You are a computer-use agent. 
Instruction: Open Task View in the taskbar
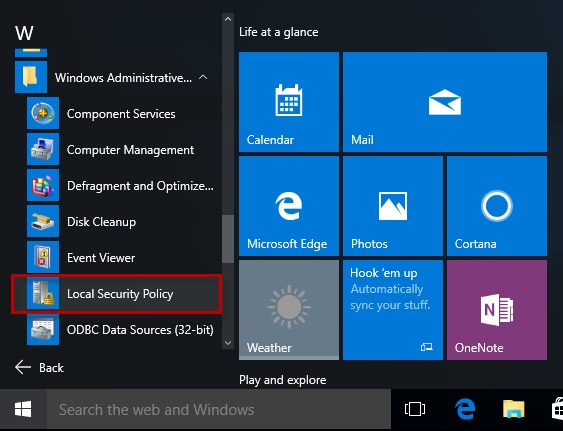tap(415, 409)
